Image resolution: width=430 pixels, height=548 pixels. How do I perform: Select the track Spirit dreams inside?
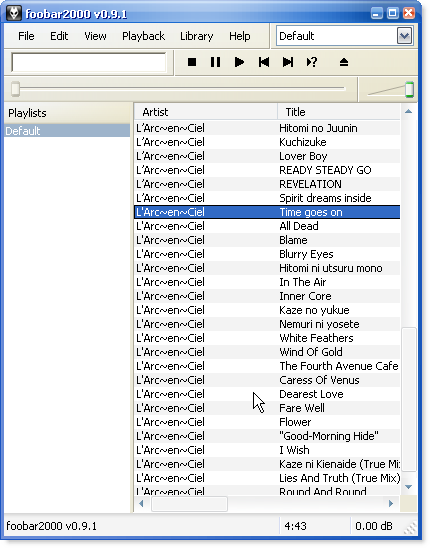pos(267,198)
